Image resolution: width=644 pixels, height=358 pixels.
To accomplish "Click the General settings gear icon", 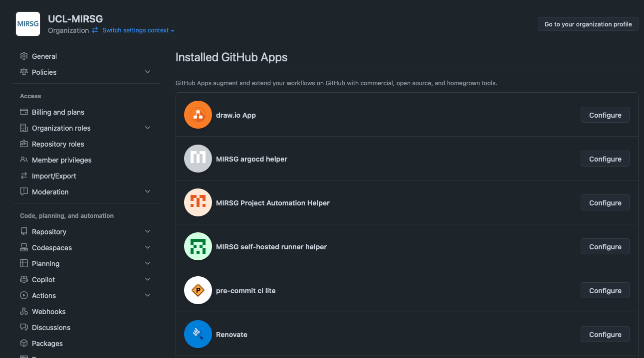I will click(x=24, y=56).
